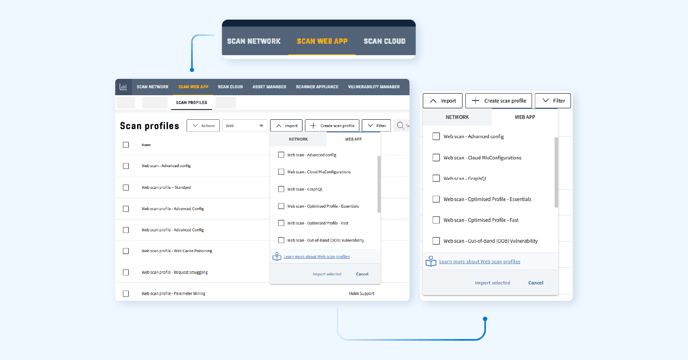Viewport: 688px width, 360px height.
Task: Check Optimised Profile - Fast in enlarged Import panel
Action: click(x=436, y=220)
